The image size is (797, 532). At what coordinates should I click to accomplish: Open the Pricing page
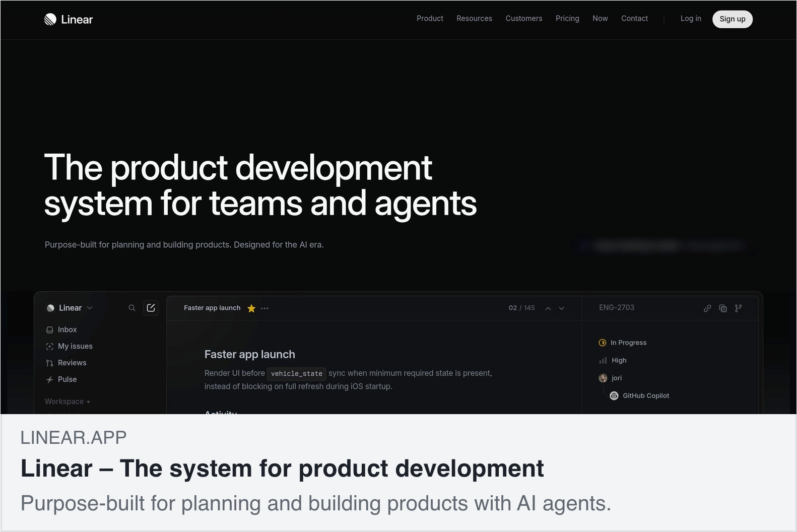567,19
